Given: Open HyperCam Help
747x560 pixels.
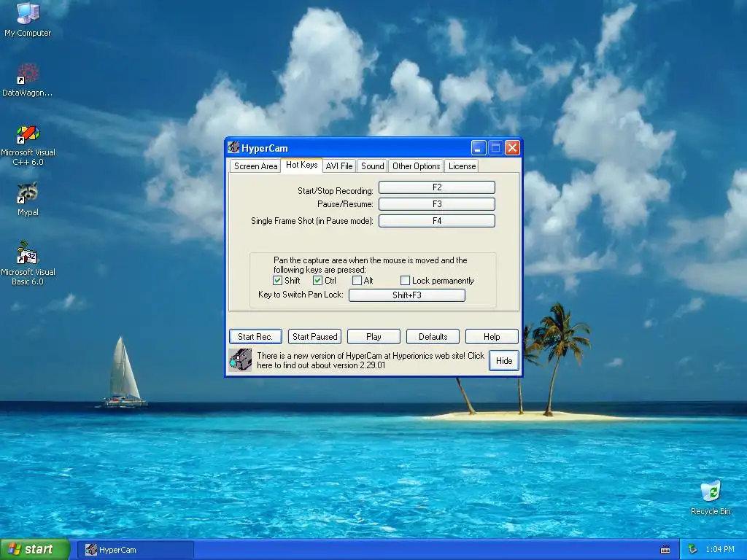Looking at the screenshot, I should 492,337.
